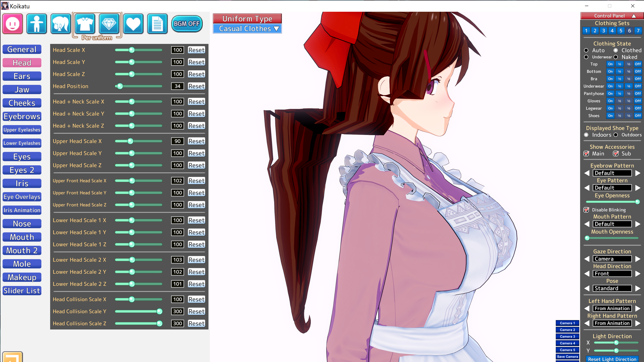
Task: Edit Head Position value field 34
Action: [x=177, y=86]
